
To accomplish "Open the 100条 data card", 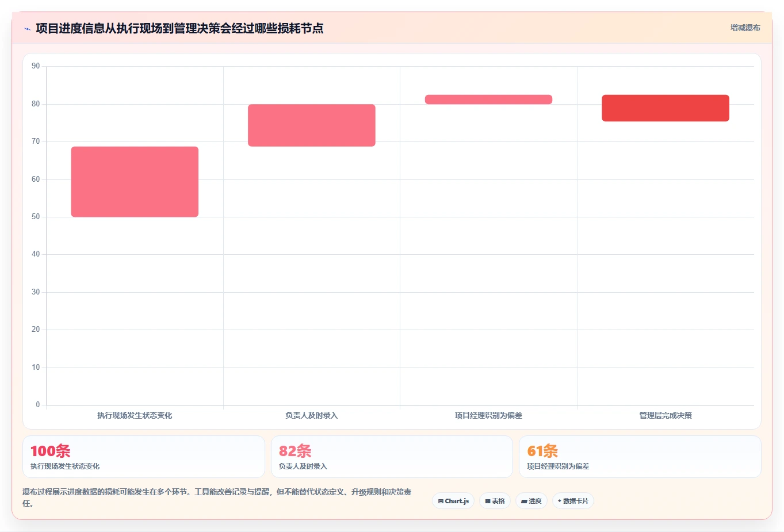I will point(144,457).
